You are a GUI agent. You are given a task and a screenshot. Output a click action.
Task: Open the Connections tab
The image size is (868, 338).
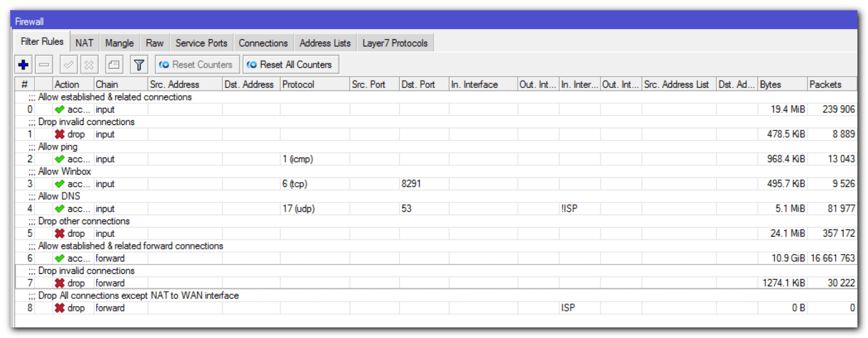click(263, 43)
